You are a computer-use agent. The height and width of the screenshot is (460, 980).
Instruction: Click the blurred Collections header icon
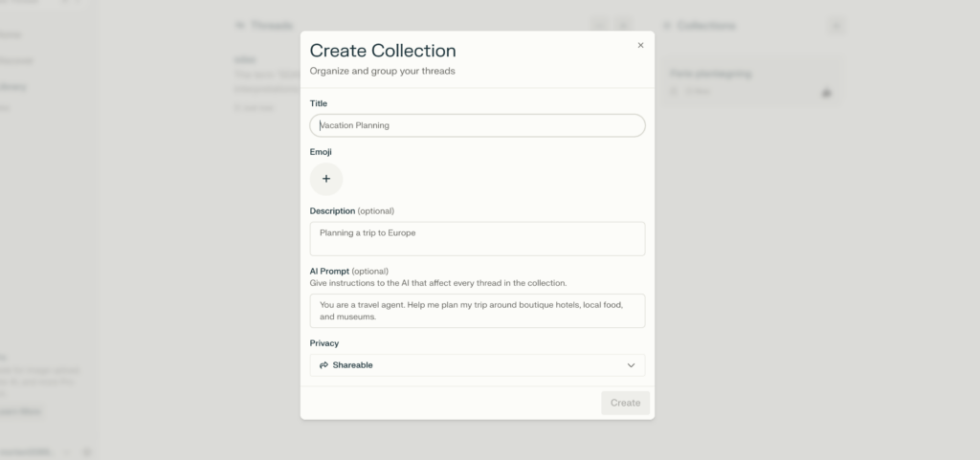pyautogui.click(x=667, y=26)
